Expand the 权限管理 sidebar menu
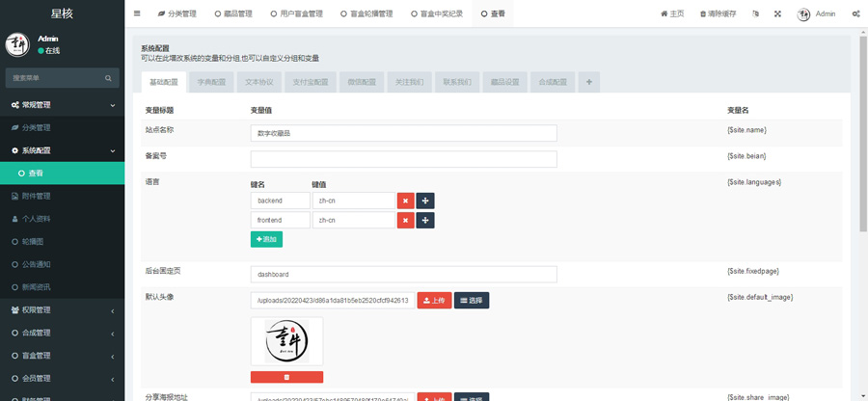 [62, 310]
